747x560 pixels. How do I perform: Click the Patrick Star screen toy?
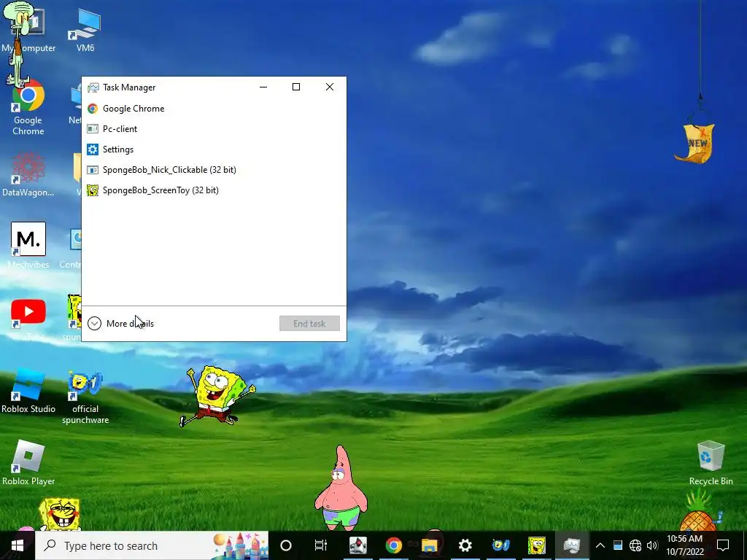pyautogui.click(x=341, y=488)
